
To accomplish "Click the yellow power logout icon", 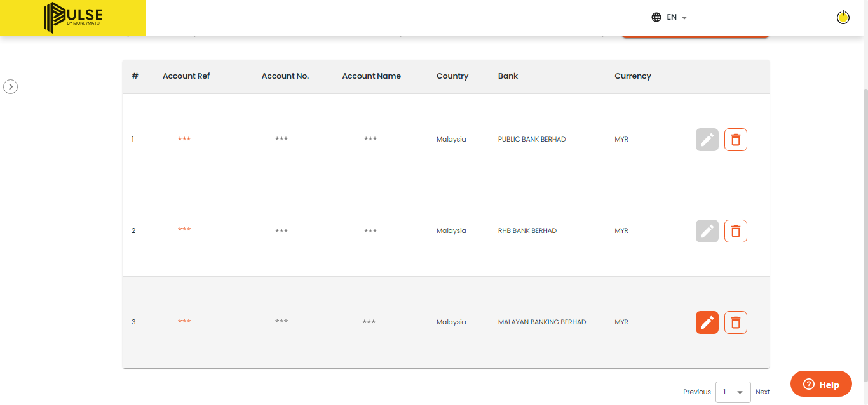I will [x=843, y=17].
